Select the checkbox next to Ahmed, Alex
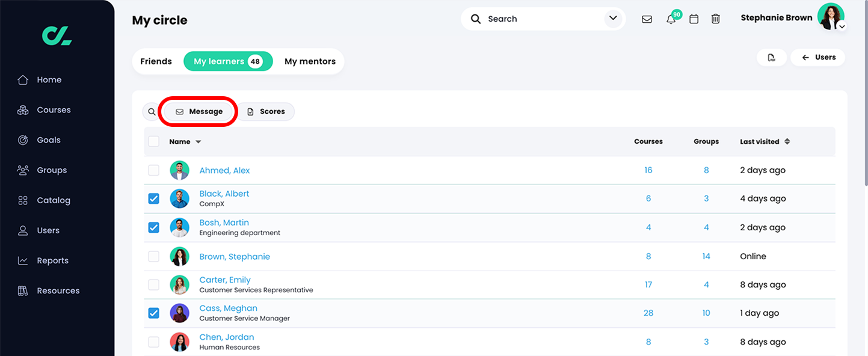The height and width of the screenshot is (356, 868). click(x=153, y=170)
